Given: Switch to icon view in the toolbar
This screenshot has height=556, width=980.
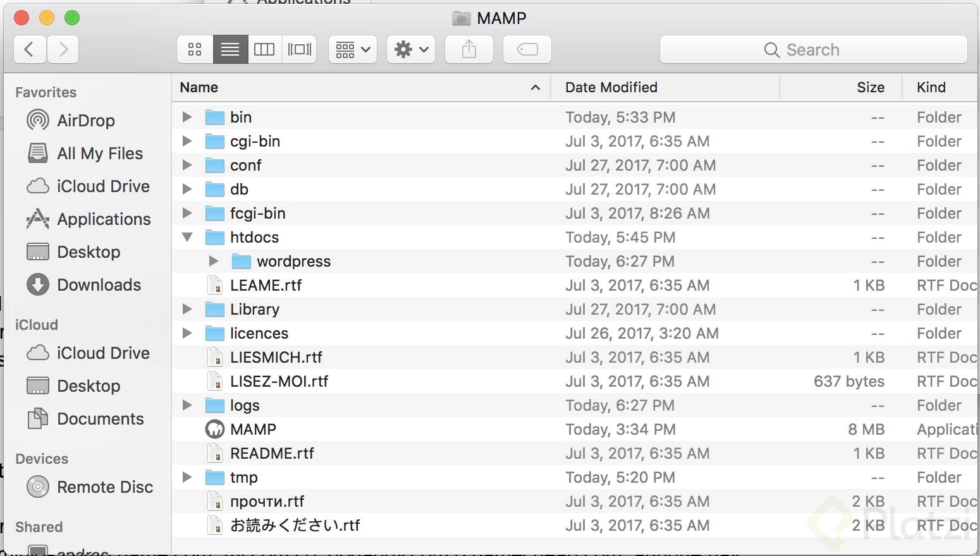Looking at the screenshot, I should pos(194,49).
